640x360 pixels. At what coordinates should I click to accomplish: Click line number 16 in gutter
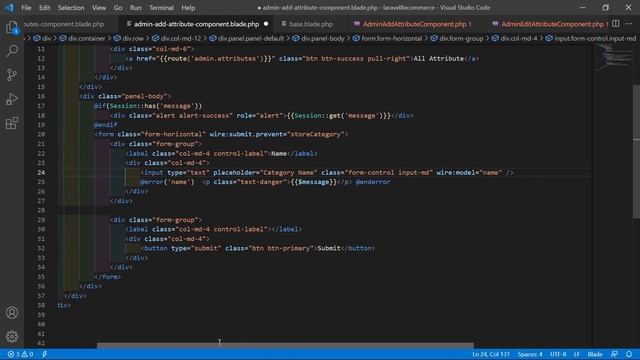tap(41, 96)
